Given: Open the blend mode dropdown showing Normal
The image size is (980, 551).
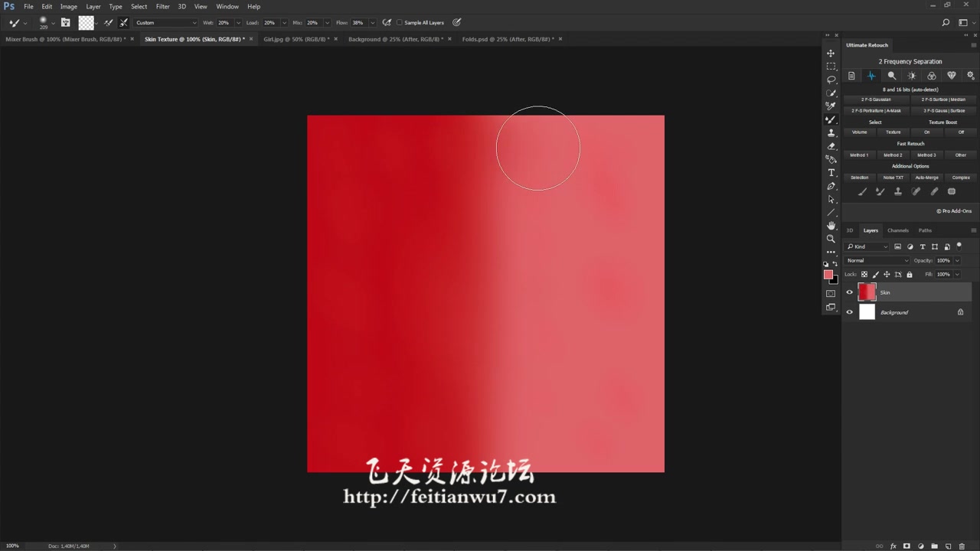Looking at the screenshot, I should [x=877, y=260].
